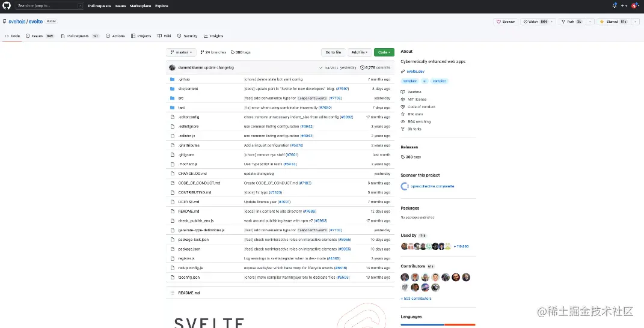Image resolution: width=644 pixels, height=328 pixels.
Task: Open the CHANGELOG.md file
Action: coord(192,174)
